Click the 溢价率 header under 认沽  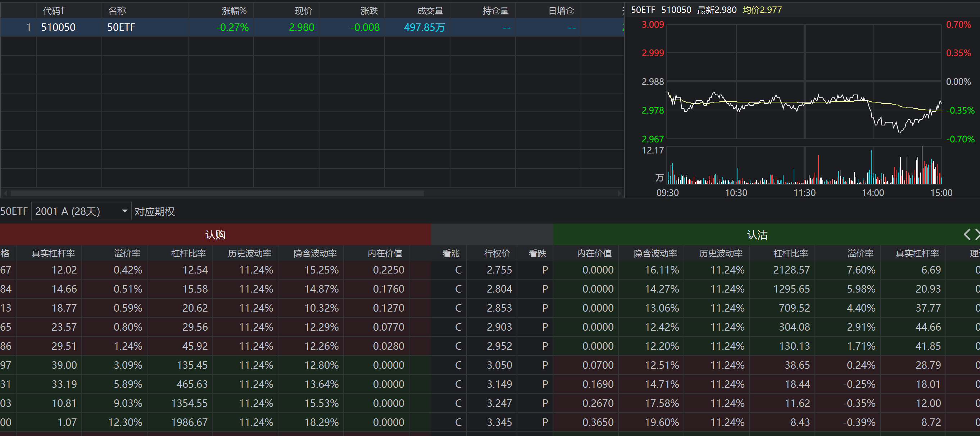(x=860, y=253)
